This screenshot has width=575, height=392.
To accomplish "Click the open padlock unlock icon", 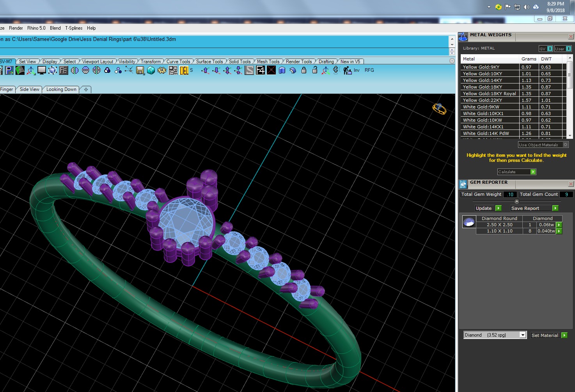I will (x=315, y=70).
